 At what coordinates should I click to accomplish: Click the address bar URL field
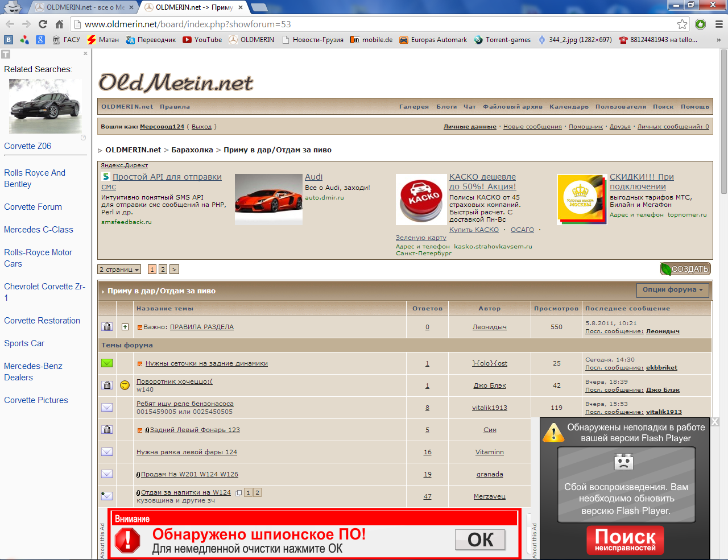pos(375,24)
